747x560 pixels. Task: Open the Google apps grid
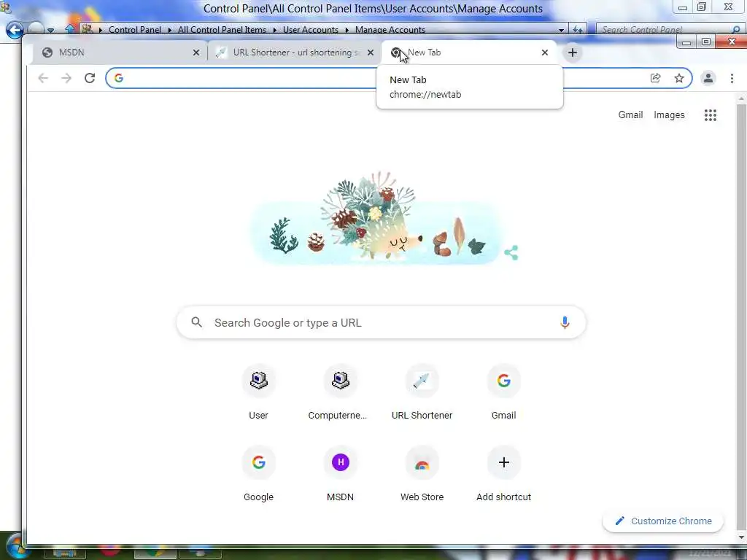[711, 114]
